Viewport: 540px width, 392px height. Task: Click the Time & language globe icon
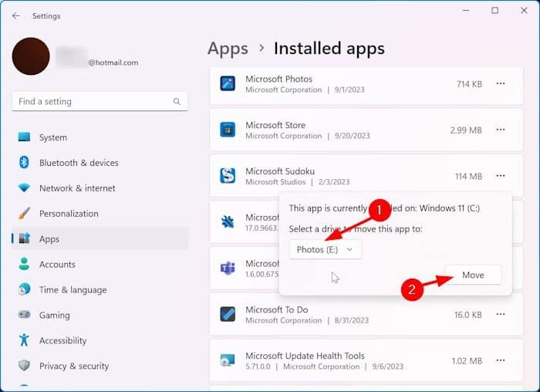pos(24,289)
